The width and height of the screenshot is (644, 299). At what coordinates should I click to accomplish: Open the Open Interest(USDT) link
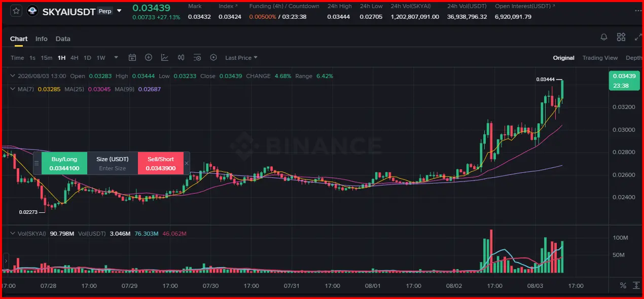[525, 6]
